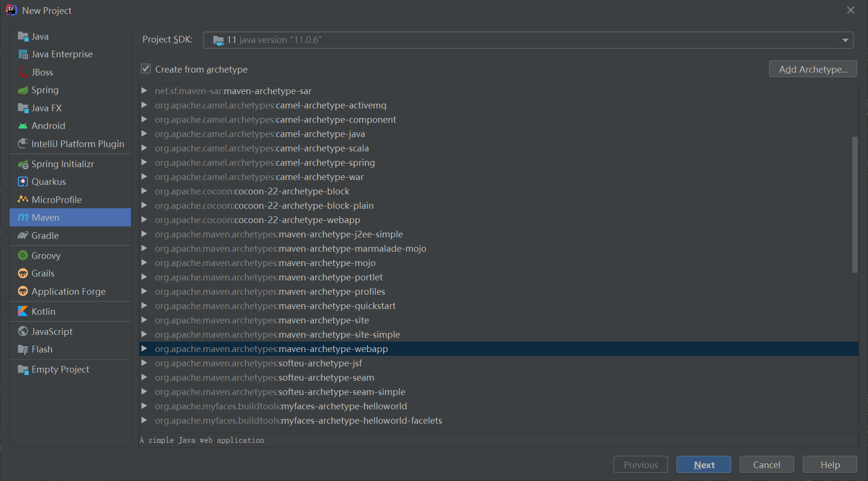Expand maven-archetype-webapp arrow

144,348
